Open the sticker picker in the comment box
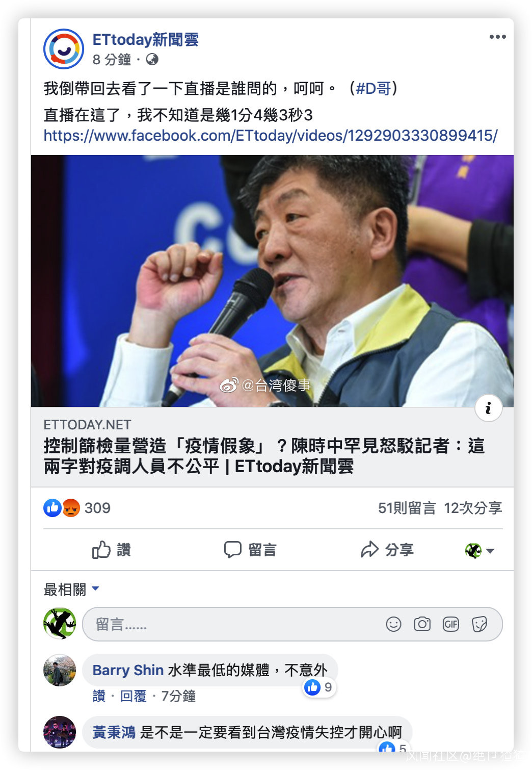Screen dimensions: 532x770 click(479, 624)
